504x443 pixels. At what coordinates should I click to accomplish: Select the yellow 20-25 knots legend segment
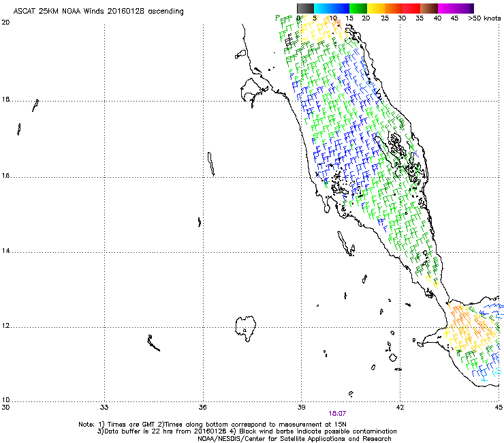coord(376,8)
